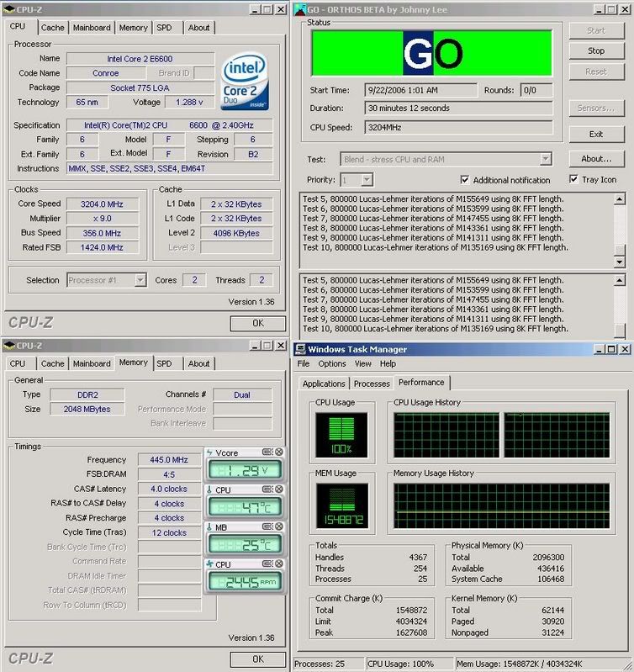Open Task Manager Help menu

click(x=388, y=363)
